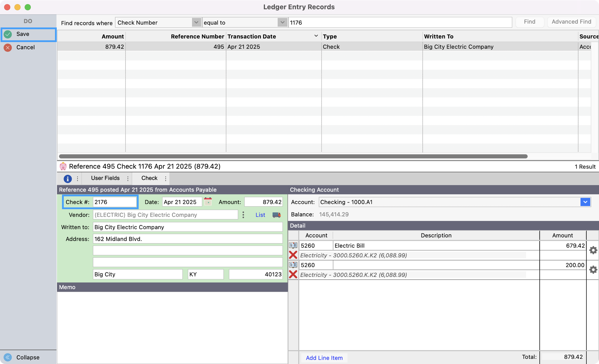Open the Check Number search field dropdown

click(x=196, y=22)
